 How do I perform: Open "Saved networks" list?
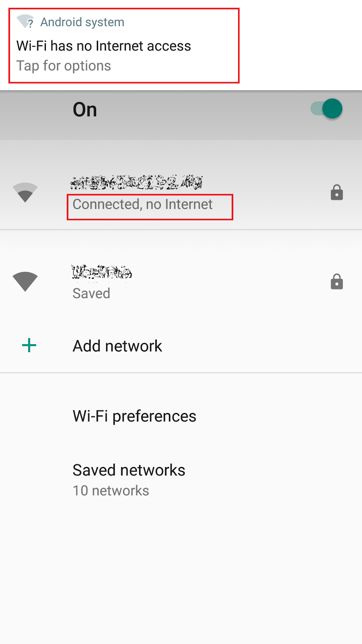[181, 480]
